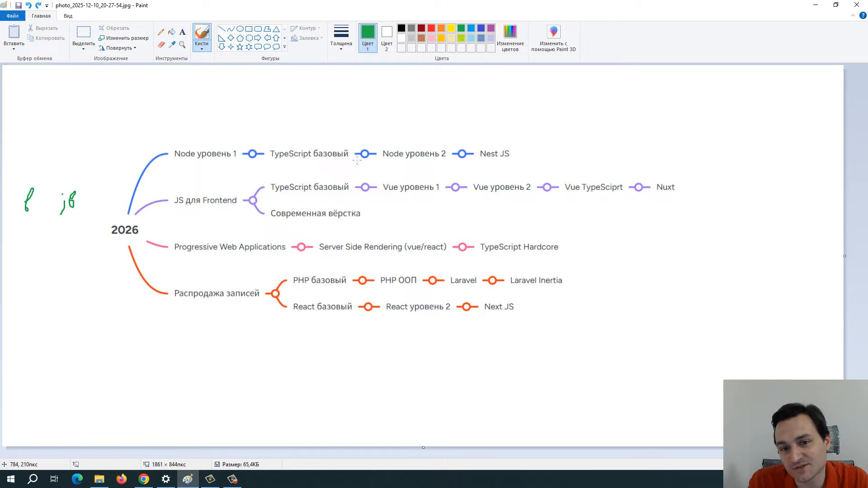
Task: Open Customize Quick Access Toolbar arrow
Action: 47,6
